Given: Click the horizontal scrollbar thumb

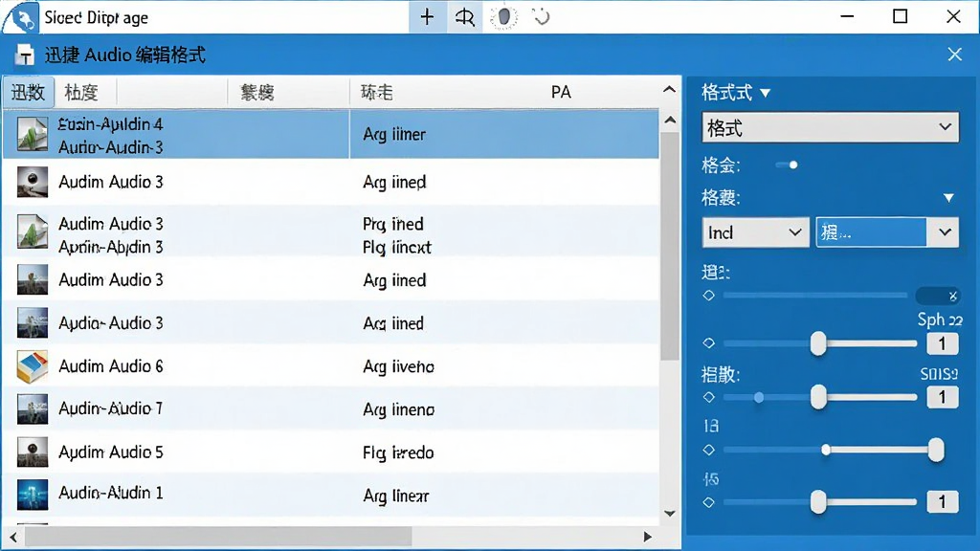Looking at the screenshot, I should coord(218,537).
